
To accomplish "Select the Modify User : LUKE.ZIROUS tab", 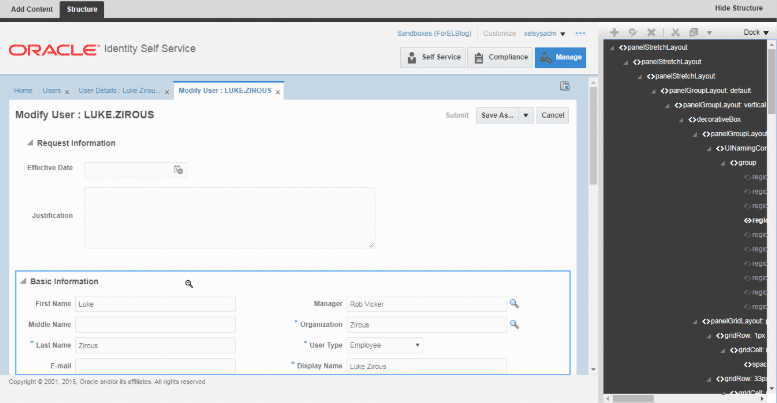I will coord(225,91).
